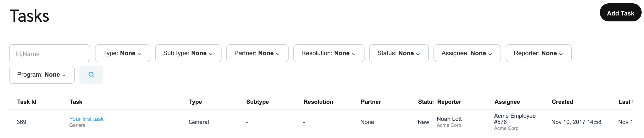Click the blue search magnifier icon
The image size is (644, 138).
click(91, 75)
